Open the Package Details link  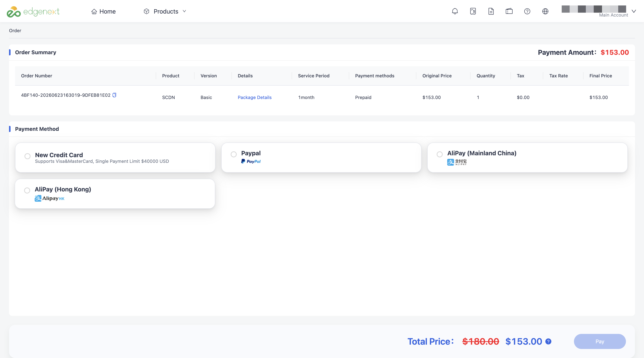255,97
